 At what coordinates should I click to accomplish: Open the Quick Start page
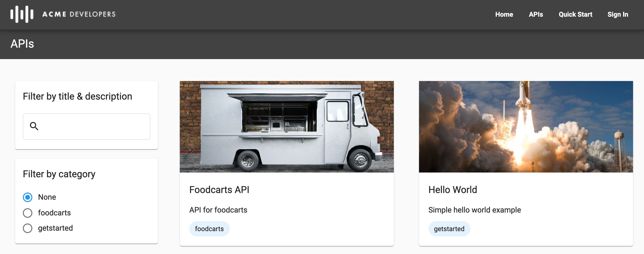coord(575,14)
